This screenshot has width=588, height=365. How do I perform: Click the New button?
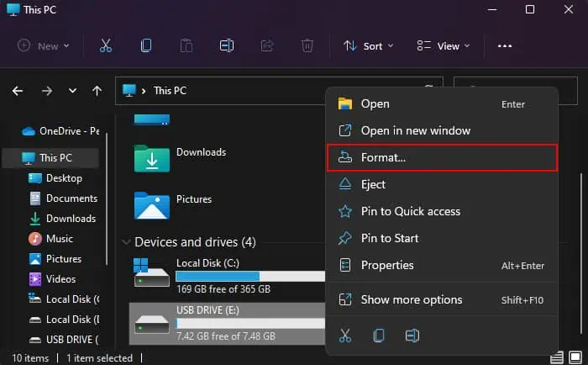(44, 46)
